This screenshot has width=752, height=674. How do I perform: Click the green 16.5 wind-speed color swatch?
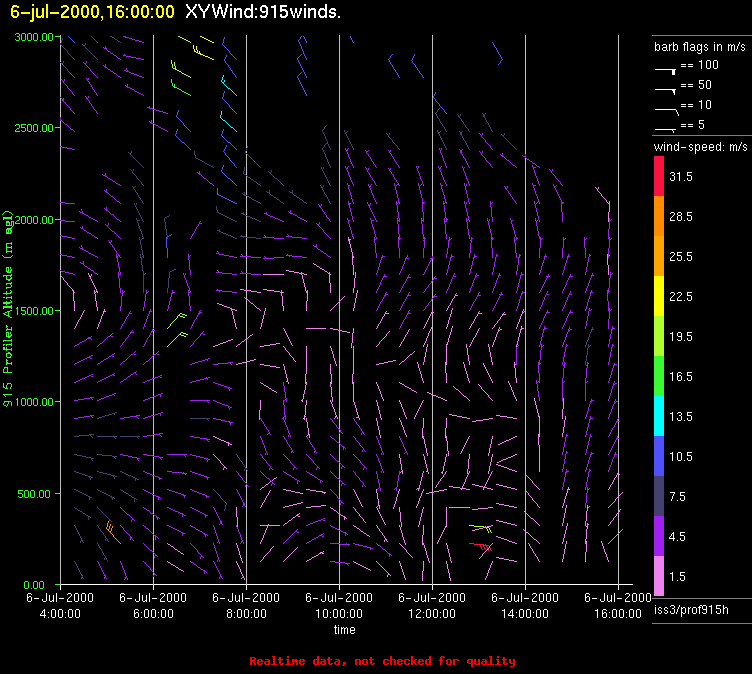pyautogui.click(x=659, y=376)
